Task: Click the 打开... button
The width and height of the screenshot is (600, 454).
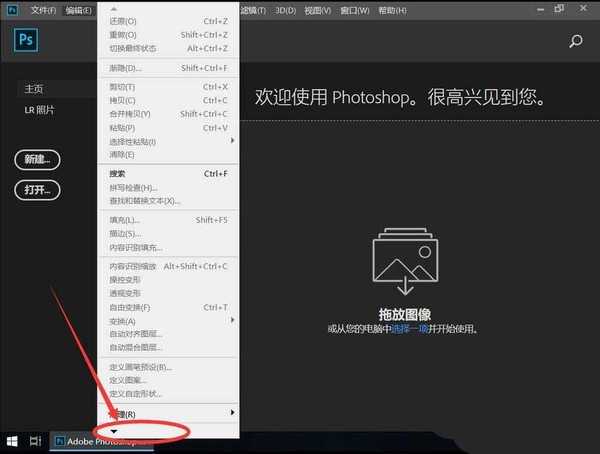Action: click(x=38, y=189)
